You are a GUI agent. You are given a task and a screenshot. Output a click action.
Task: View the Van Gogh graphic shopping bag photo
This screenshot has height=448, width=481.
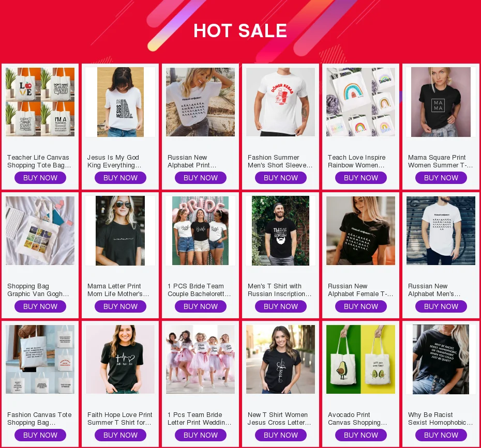(x=40, y=231)
